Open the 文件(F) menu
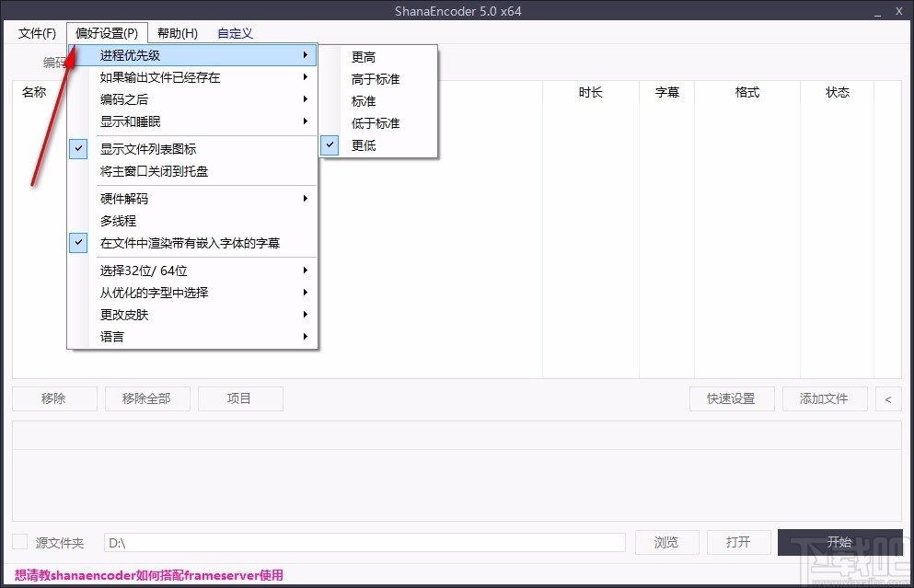Image resolution: width=914 pixels, height=588 pixels. click(x=36, y=32)
